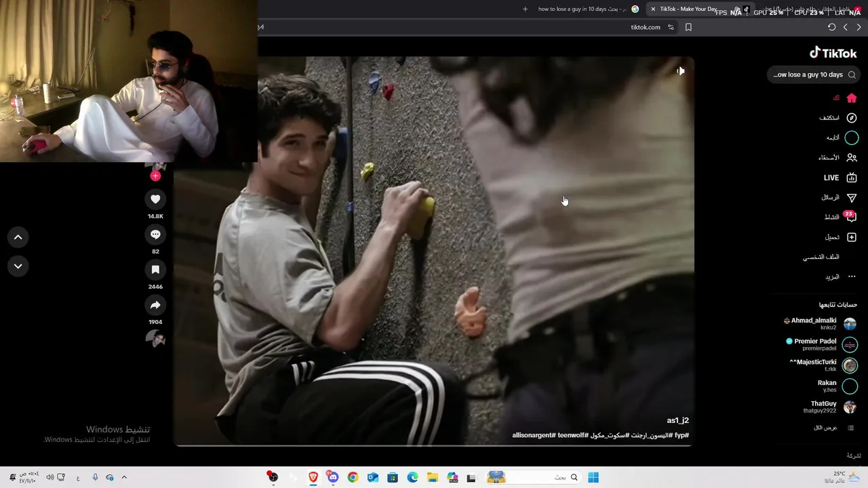
Task: Open the #allisonargent hashtag
Action: pos(534,435)
